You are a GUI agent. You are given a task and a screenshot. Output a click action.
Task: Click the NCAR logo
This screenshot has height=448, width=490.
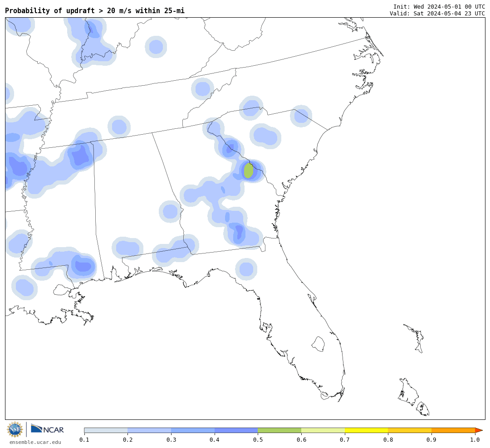48,429
